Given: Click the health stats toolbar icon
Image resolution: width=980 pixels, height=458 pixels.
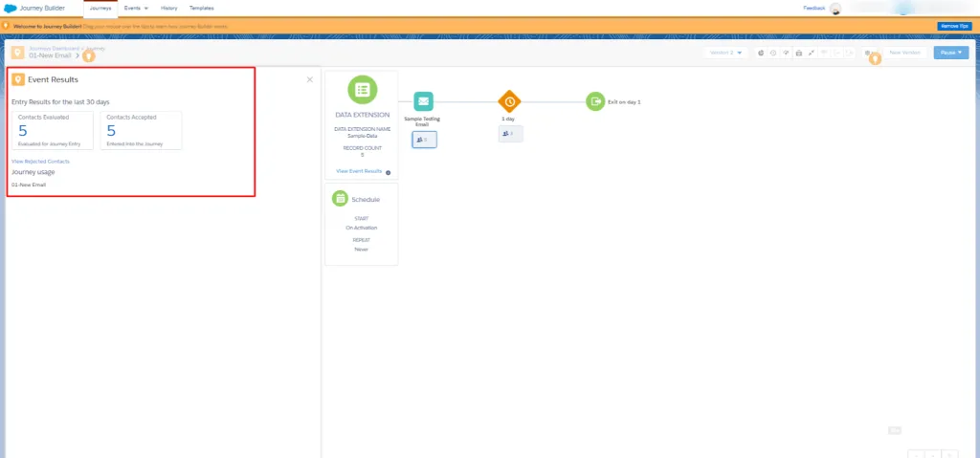Looking at the screenshot, I should tap(786, 53).
